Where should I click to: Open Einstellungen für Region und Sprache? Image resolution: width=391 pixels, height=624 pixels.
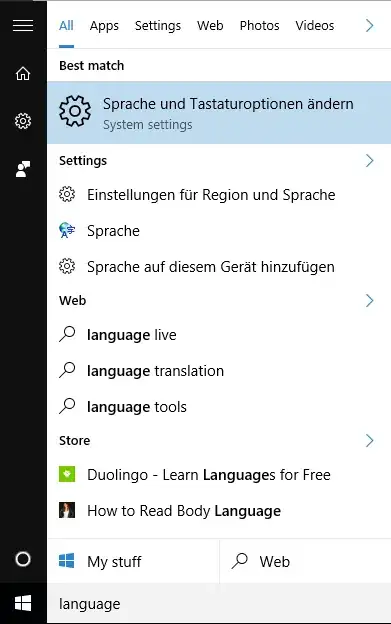pyautogui.click(x=219, y=195)
